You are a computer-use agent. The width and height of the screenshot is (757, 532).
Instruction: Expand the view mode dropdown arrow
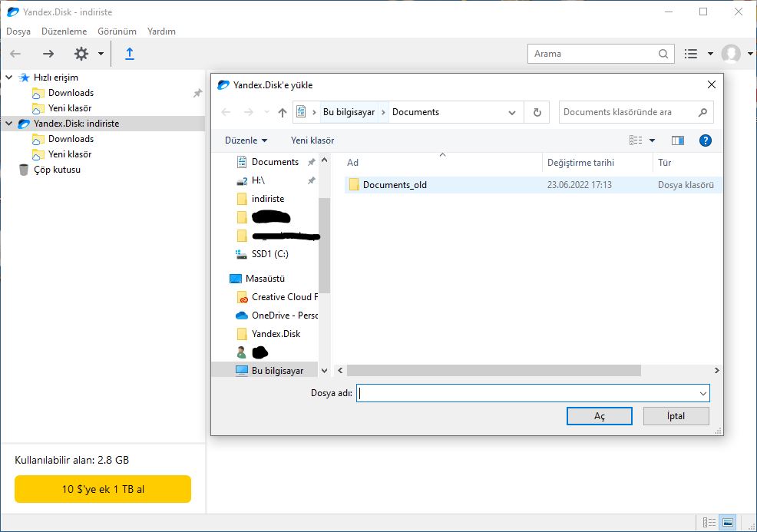[710, 54]
